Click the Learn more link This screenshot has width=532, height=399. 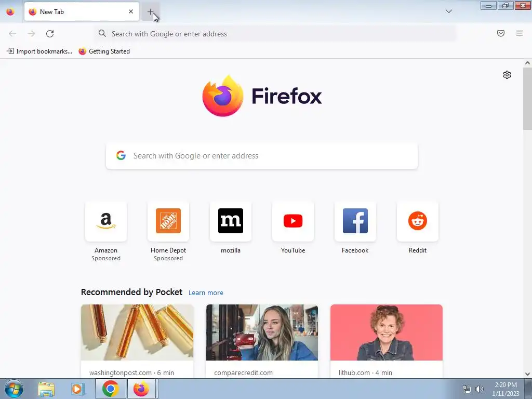pyautogui.click(x=206, y=292)
